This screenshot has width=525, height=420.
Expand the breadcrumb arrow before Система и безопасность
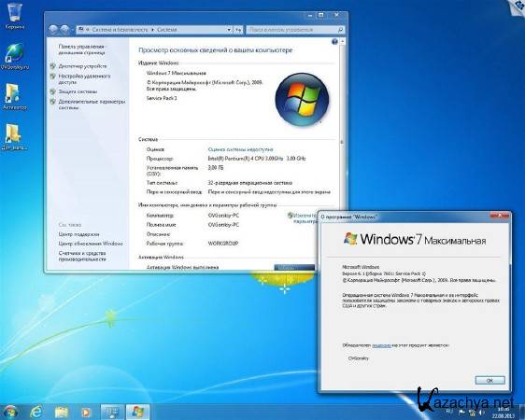click(88, 30)
